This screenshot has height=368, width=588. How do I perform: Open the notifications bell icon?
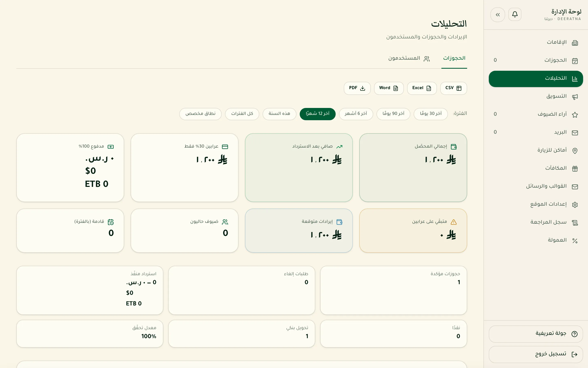pyautogui.click(x=515, y=14)
